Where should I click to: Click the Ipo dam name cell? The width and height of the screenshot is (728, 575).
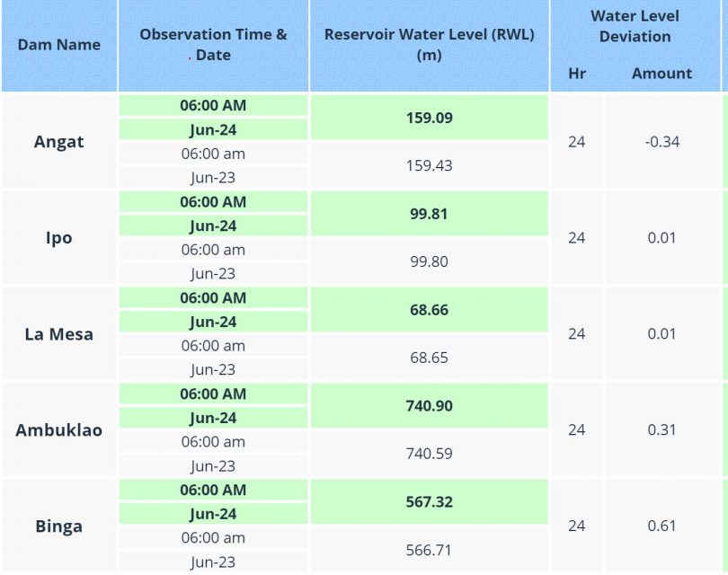tap(59, 238)
